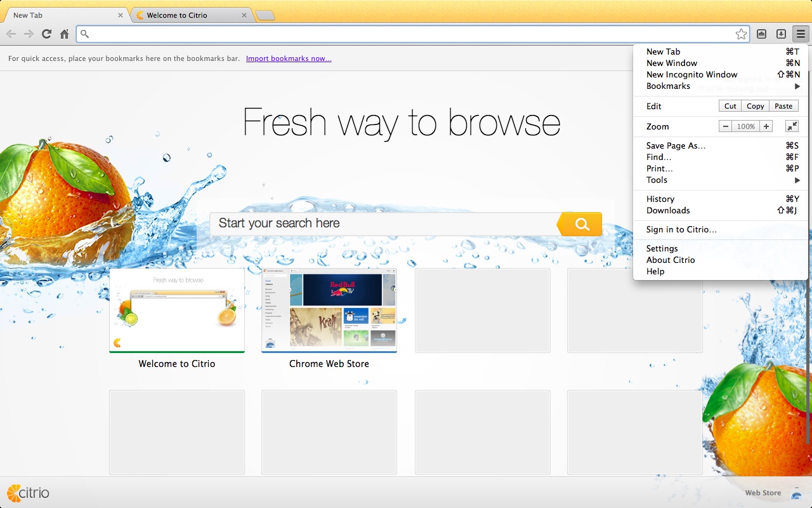Screen dimensions: 812x508
Task: Select Print… in the menu
Action: pos(721,168)
